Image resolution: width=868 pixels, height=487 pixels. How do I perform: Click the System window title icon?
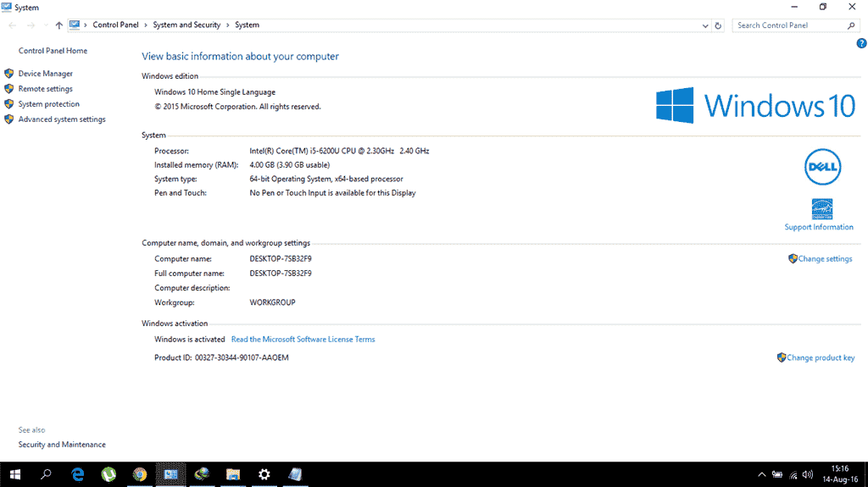[7, 7]
